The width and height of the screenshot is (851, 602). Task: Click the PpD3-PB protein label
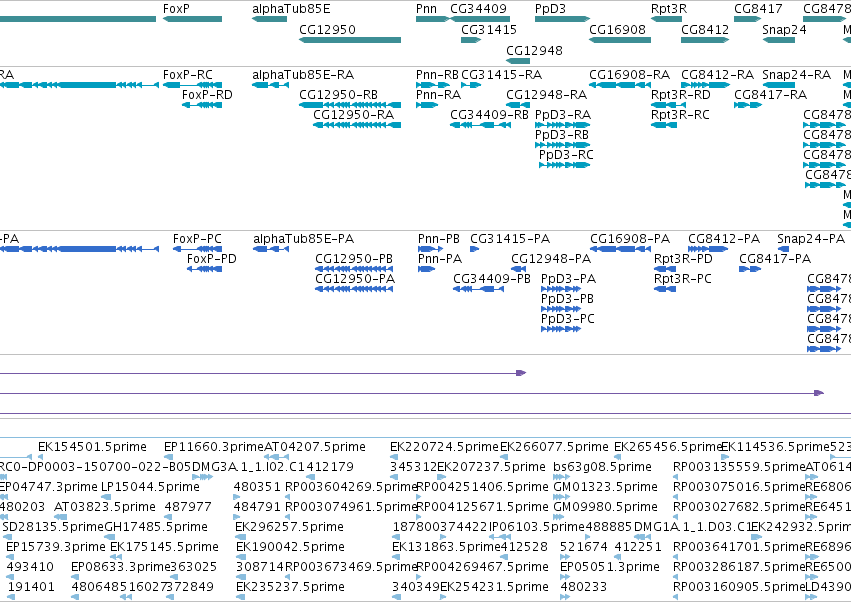[x=567, y=299]
